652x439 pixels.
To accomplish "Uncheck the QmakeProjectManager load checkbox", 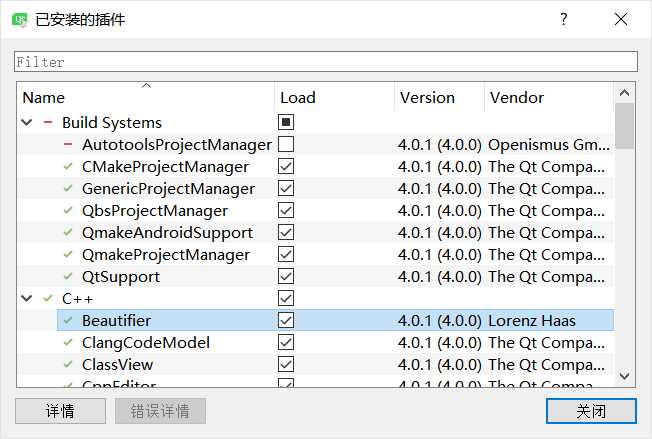I will click(x=286, y=254).
